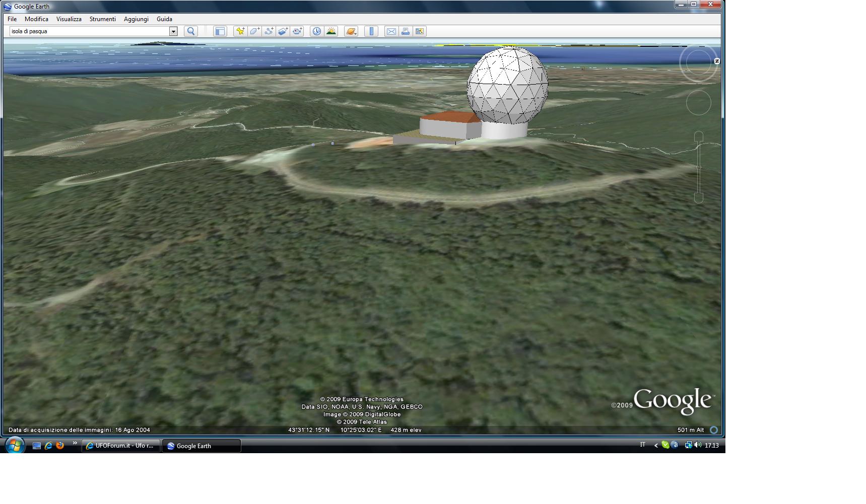This screenshot has height=504, width=866.
Task: Click the north N marker on compass
Action: pos(717,61)
